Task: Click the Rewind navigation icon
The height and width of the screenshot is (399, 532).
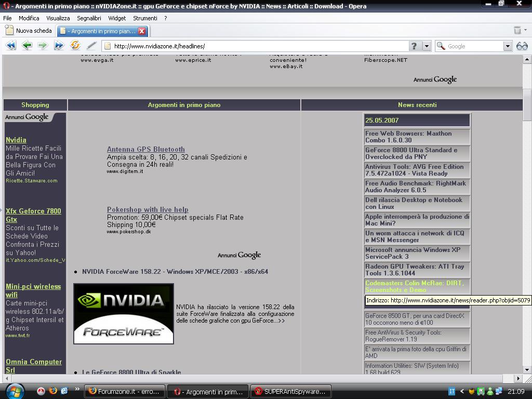Action: (x=11, y=46)
